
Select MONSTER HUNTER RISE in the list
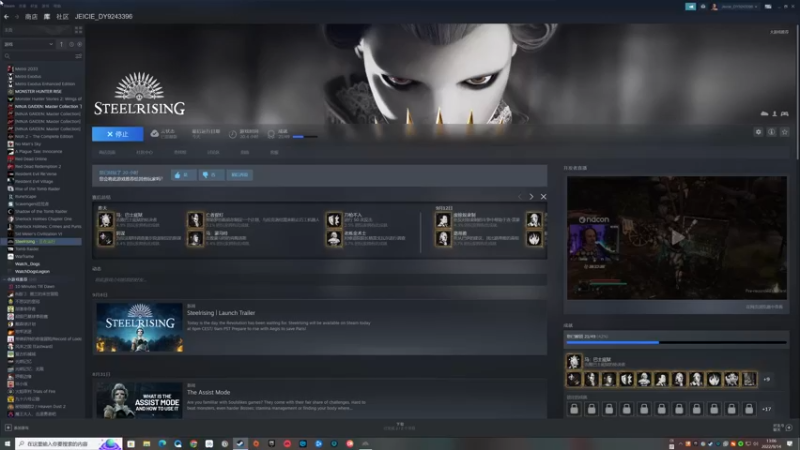click(x=38, y=91)
